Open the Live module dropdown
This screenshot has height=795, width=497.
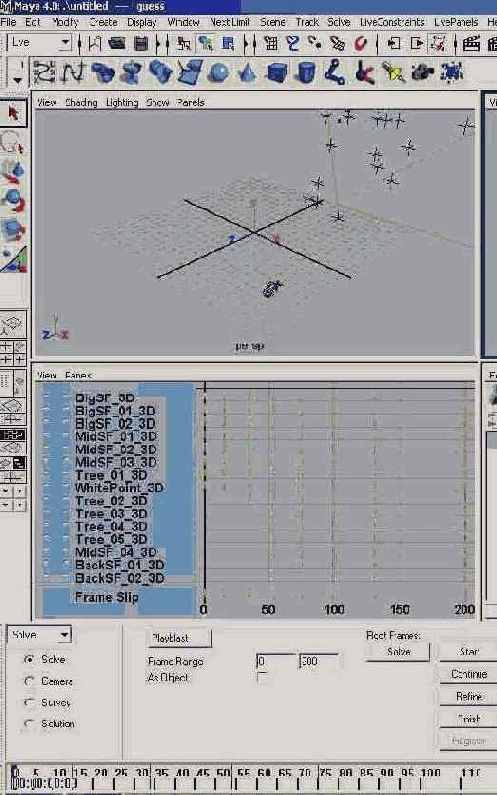click(40, 43)
